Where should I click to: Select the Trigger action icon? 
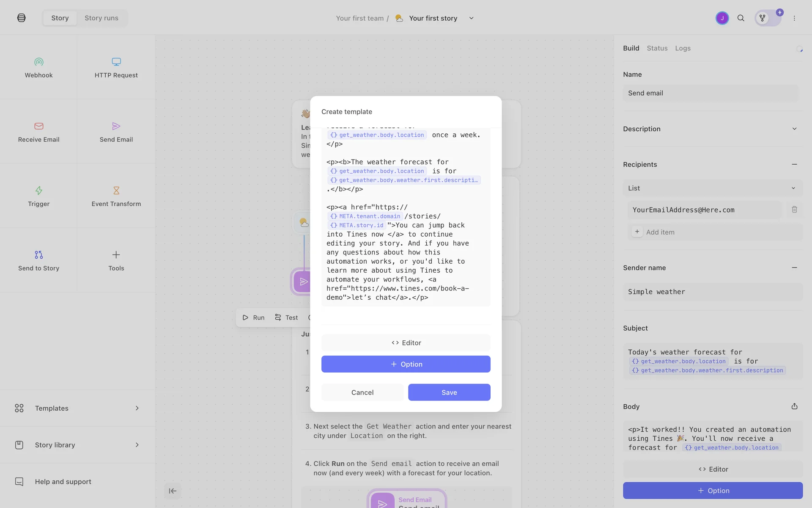tap(38, 190)
